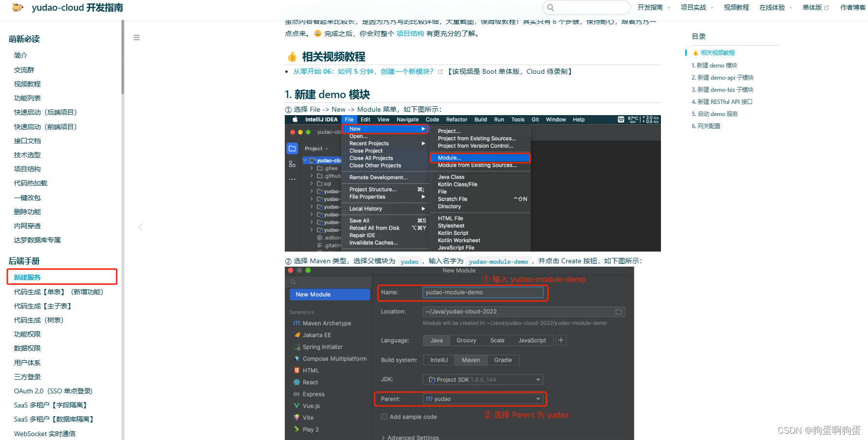Expand the .gitee folder in project tree

(x=312, y=169)
